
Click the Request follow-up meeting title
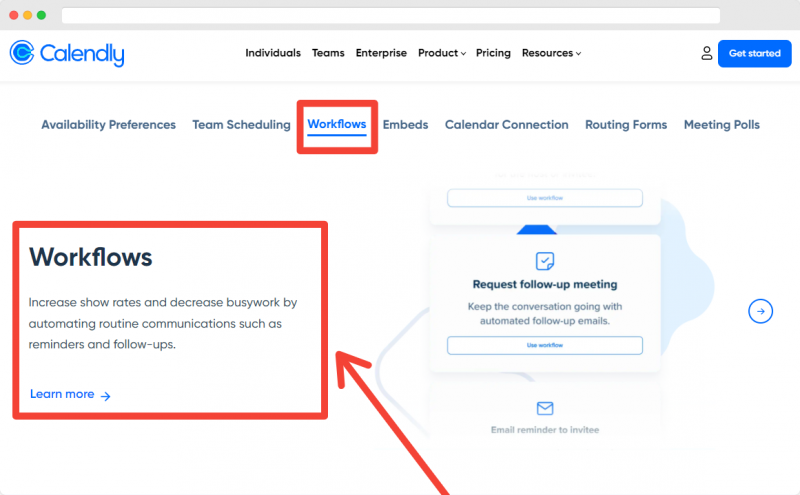tap(544, 284)
